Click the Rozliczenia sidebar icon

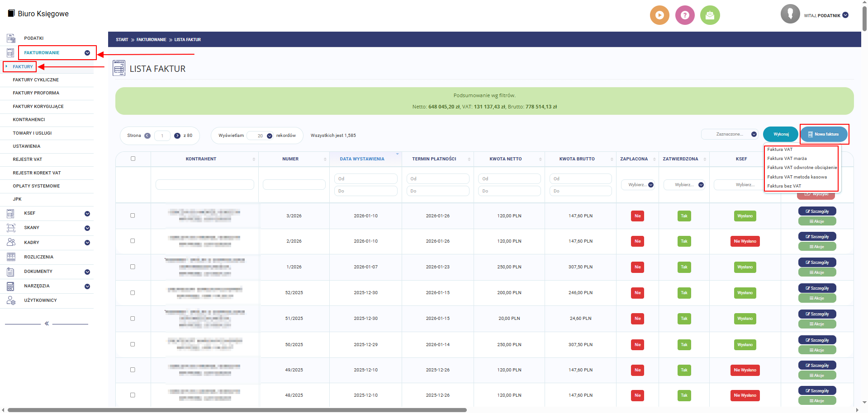11,257
